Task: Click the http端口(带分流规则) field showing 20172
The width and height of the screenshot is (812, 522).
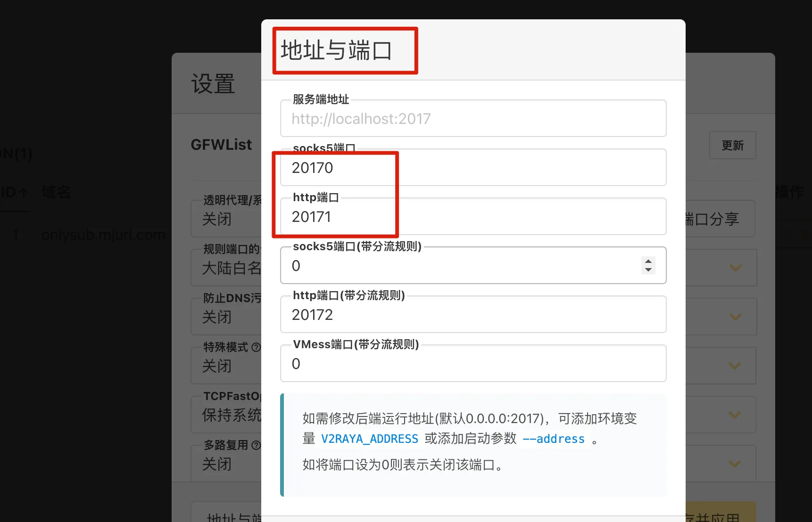Action: click(472, 315)
